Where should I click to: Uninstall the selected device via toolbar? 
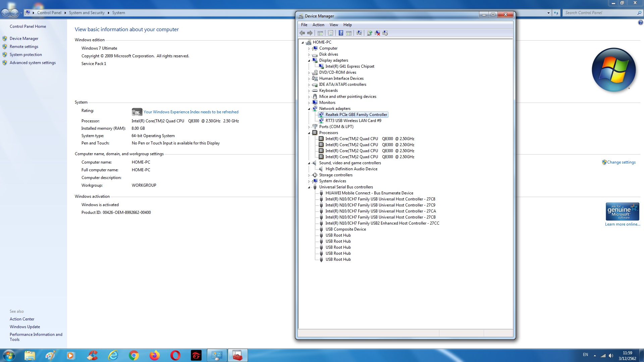[x=377, y=33]
